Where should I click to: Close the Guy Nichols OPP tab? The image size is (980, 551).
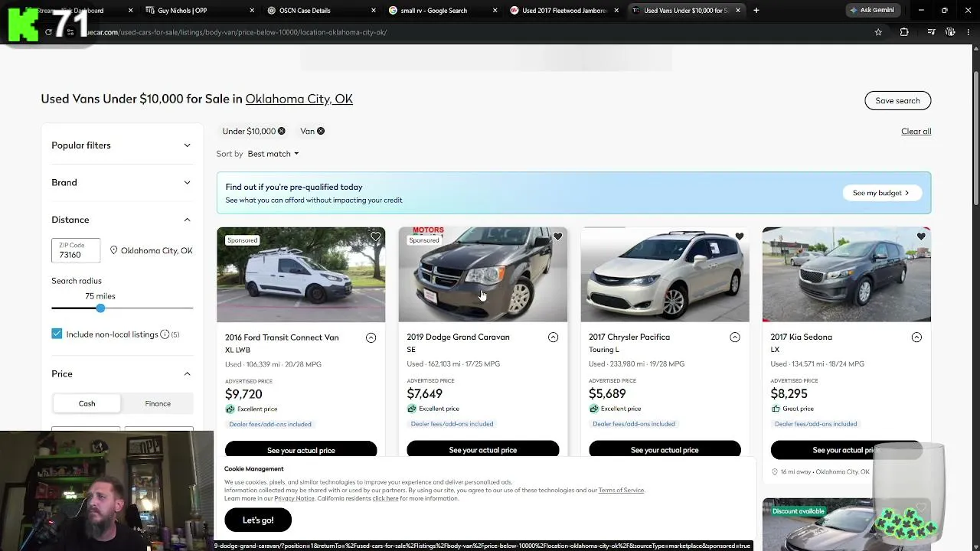pyautogui.click(x=253, y=11)
